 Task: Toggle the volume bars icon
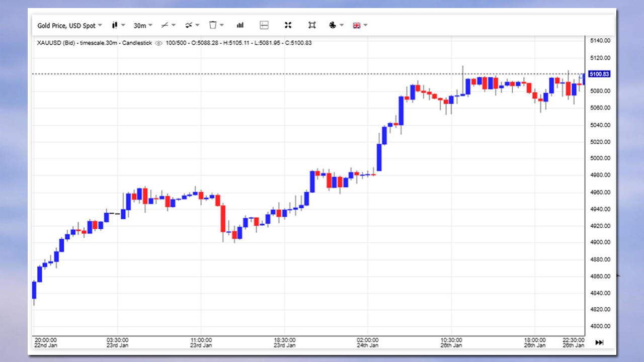coord(240,25)
